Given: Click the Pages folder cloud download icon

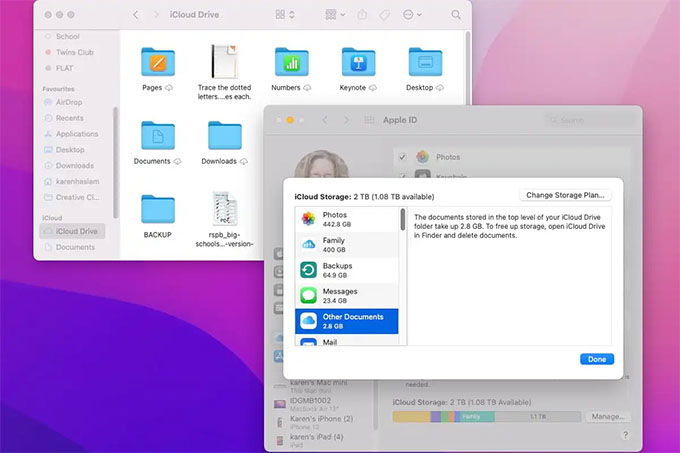Looking at the screenshot, I should [x=169, y=88].
